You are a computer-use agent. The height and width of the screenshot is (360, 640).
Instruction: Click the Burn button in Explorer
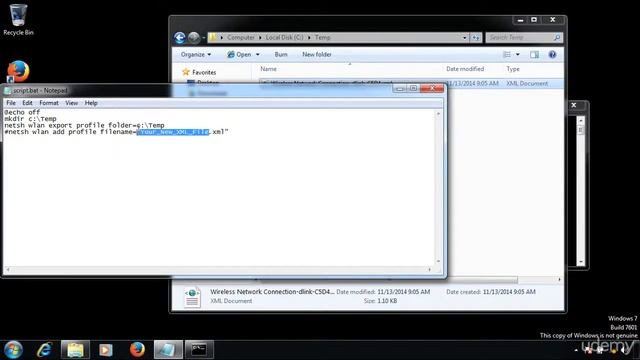(x=281, y=54)
